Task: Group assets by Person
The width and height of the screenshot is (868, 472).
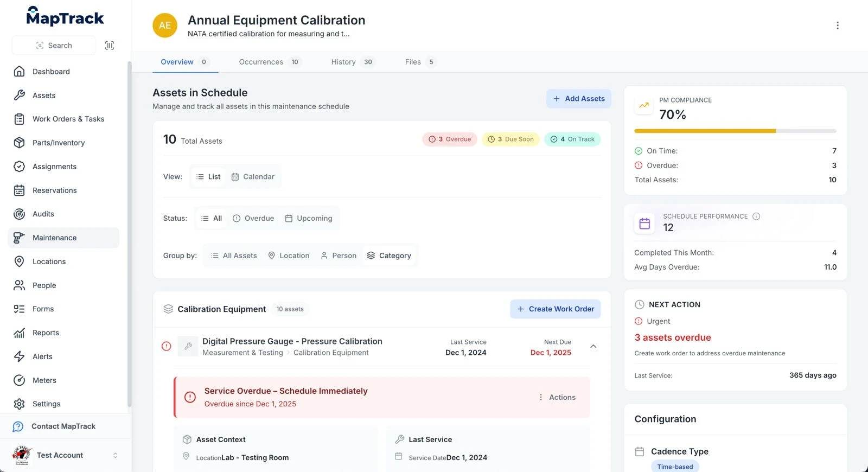Action: pos(339,256)
